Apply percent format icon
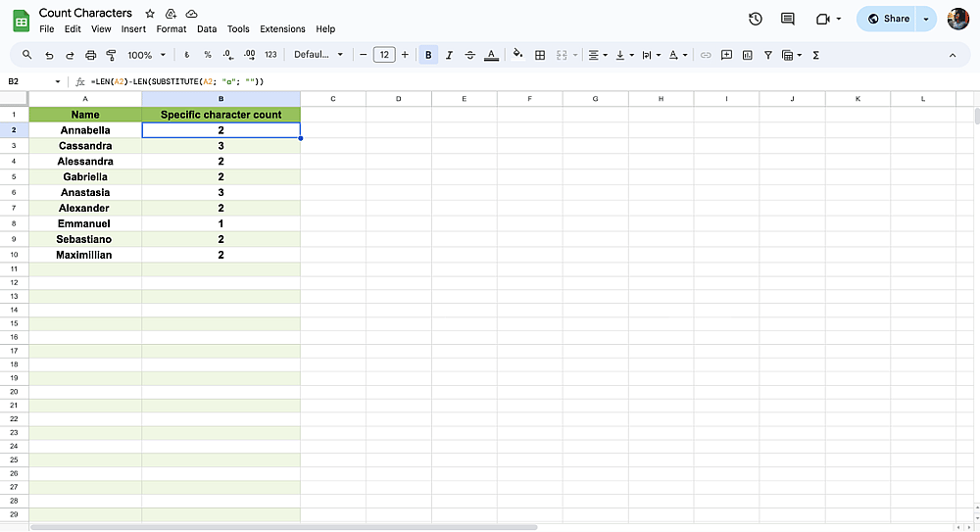980x532 pixels. coord(208,55)
